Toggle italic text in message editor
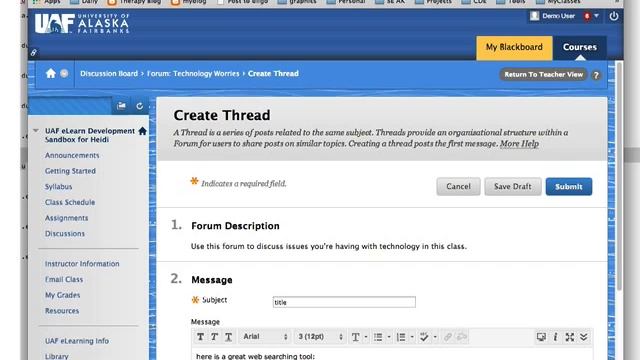 [214, 337]
